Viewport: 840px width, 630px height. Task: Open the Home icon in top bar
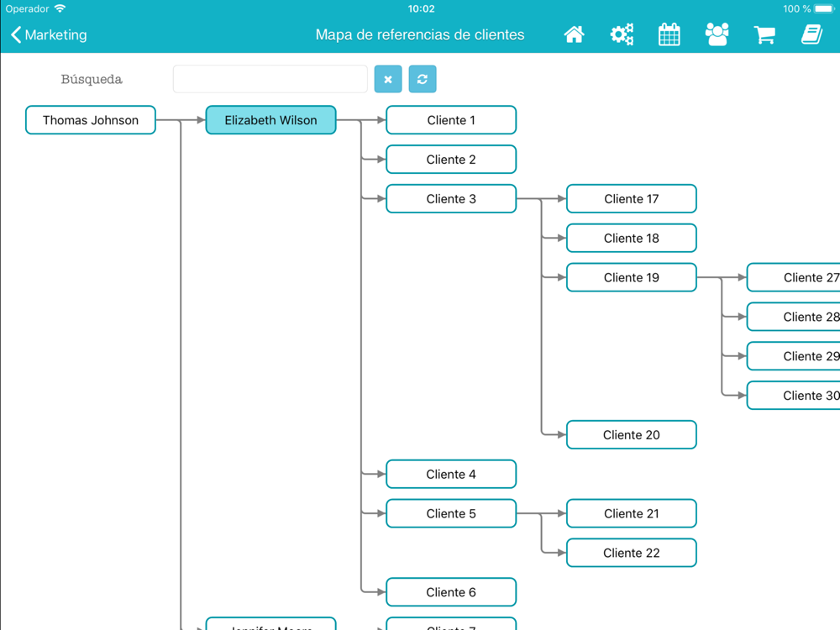coord(574,34)
